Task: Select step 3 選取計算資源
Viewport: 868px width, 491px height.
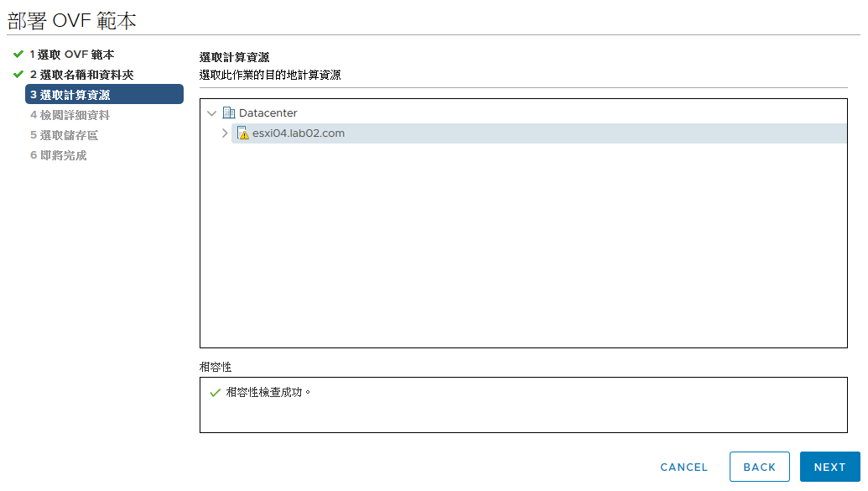Action: (x=104, y=94)
